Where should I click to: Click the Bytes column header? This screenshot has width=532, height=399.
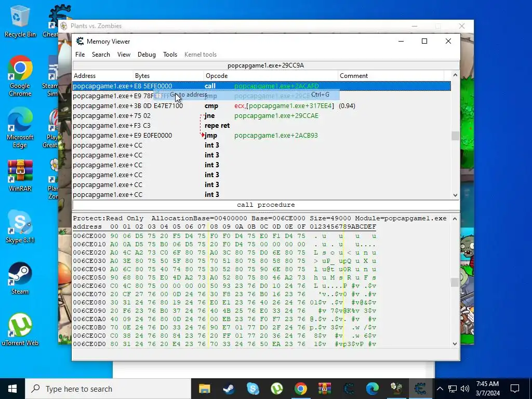pos(169,76)
